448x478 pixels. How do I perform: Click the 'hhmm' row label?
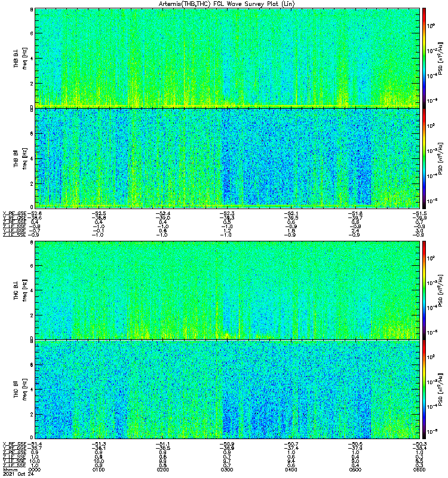[x=9, y=470]
